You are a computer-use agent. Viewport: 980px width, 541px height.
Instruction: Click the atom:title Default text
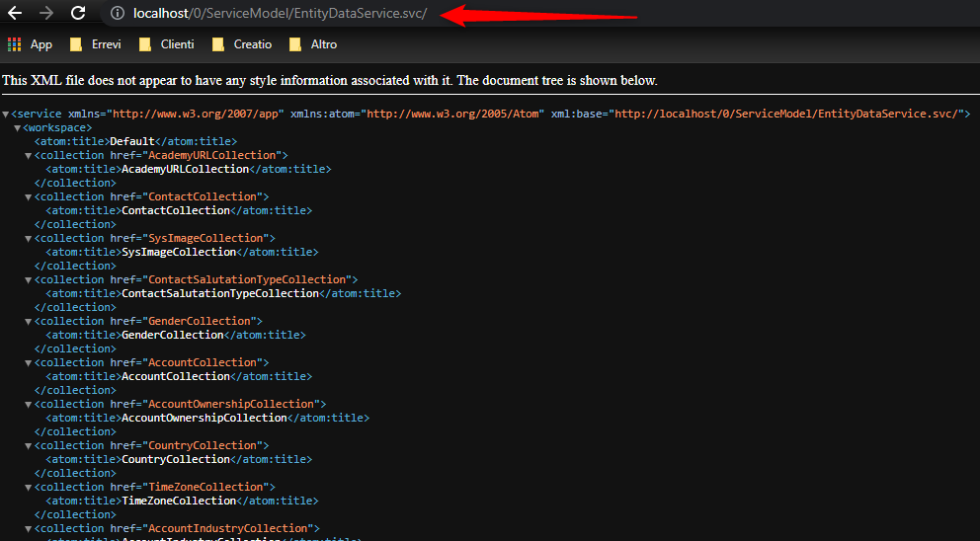click(131, 141)
